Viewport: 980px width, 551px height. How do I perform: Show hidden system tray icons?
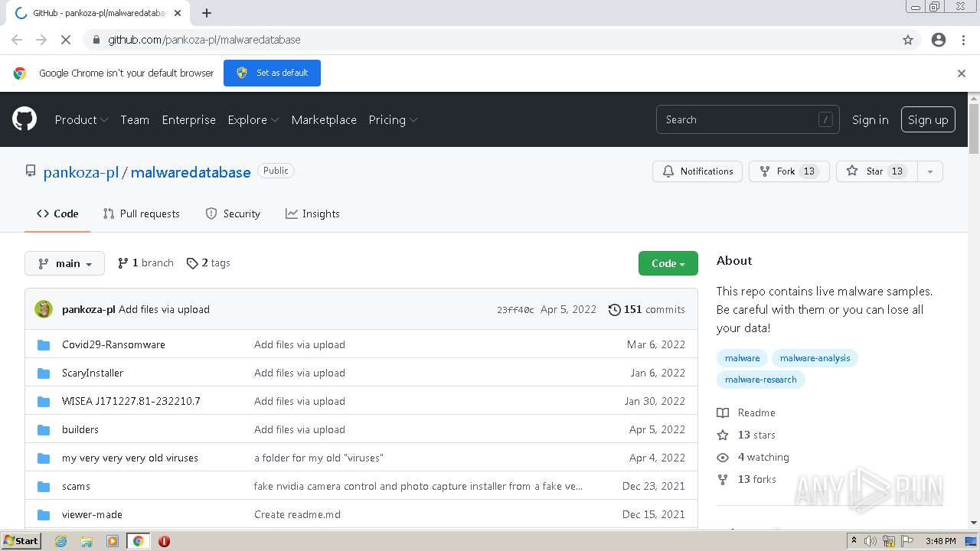coord(854,540)
